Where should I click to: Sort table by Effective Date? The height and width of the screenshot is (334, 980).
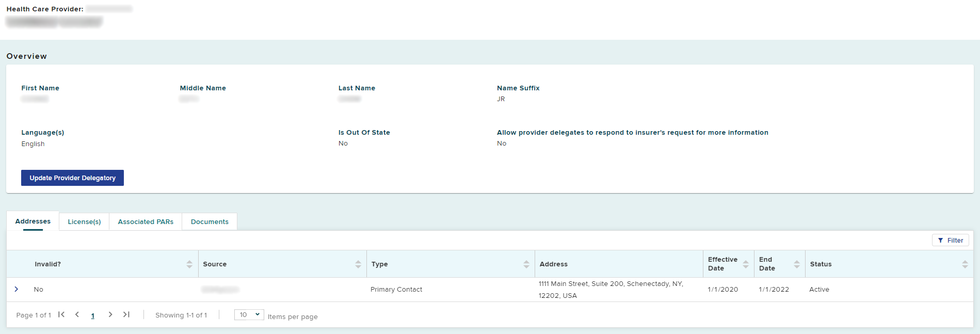click(745, 264)
